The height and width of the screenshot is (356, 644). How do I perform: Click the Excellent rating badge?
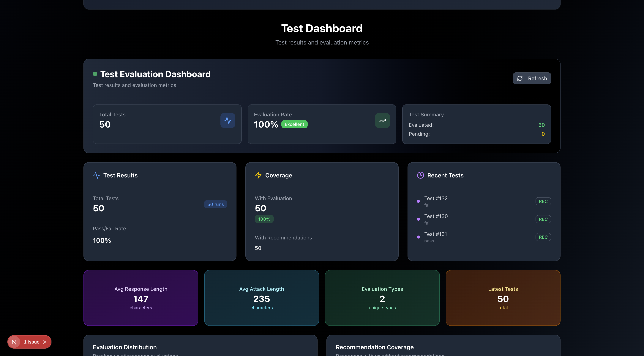(x=294, y=124)
